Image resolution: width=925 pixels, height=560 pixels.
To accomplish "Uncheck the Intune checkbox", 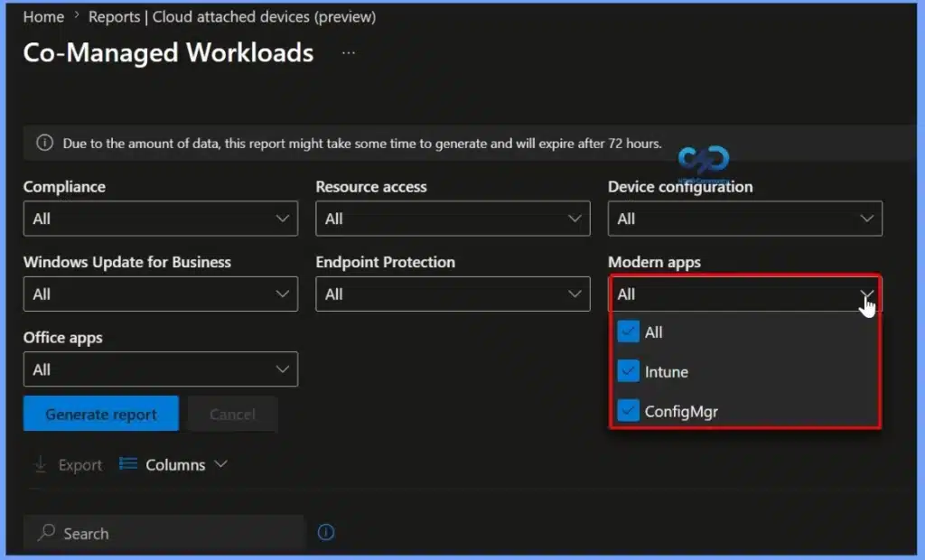I will tap(628, 371).
